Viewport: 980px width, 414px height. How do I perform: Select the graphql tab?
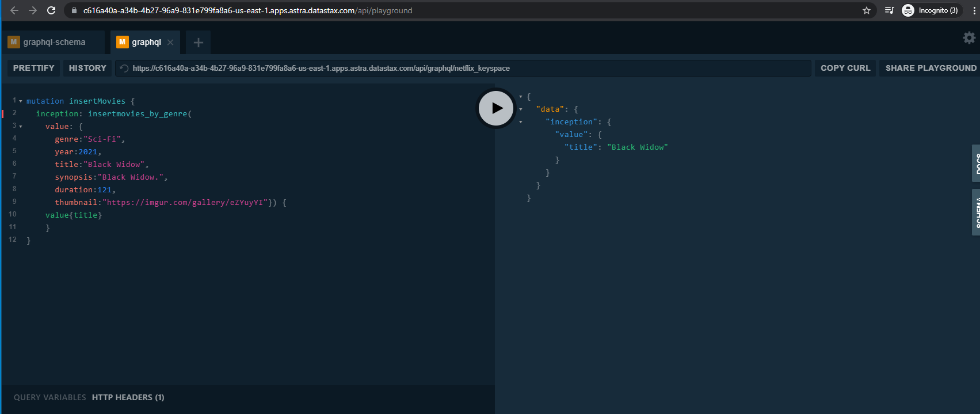pos(145,42)
